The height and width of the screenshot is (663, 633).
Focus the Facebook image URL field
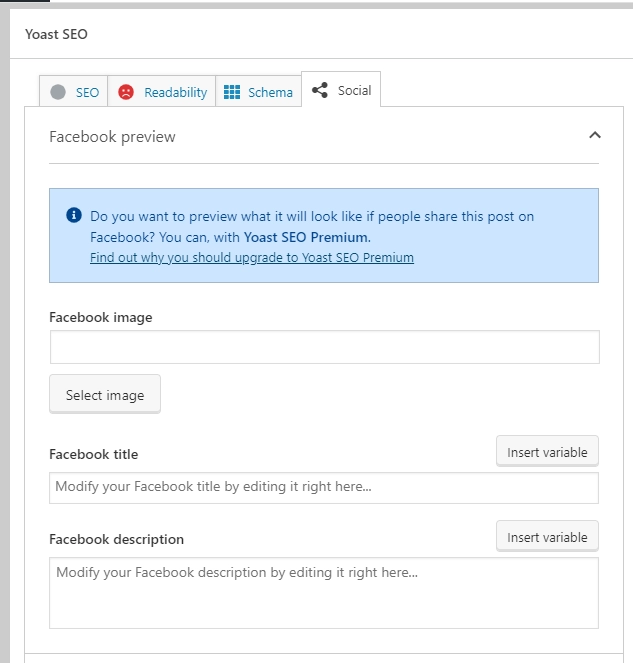pyautogui.click(x=325, y=347)
